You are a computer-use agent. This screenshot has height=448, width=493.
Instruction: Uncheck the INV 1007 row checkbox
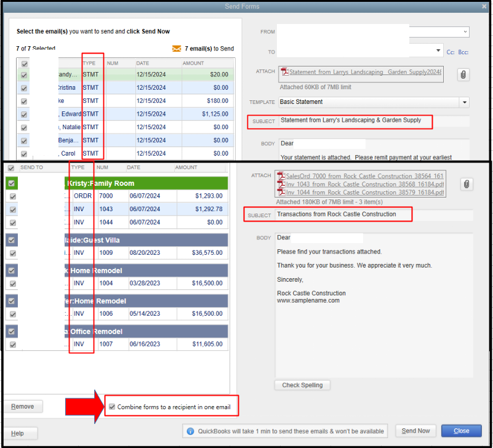13,345
